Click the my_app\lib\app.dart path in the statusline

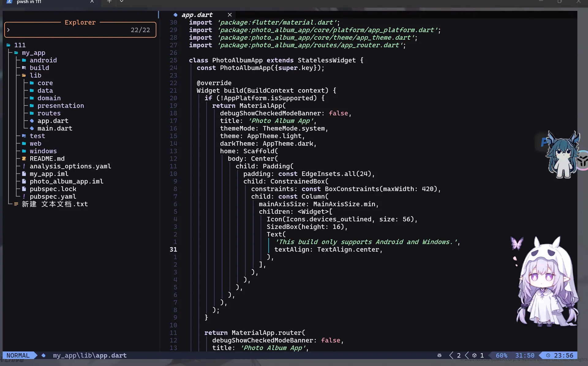90,355
